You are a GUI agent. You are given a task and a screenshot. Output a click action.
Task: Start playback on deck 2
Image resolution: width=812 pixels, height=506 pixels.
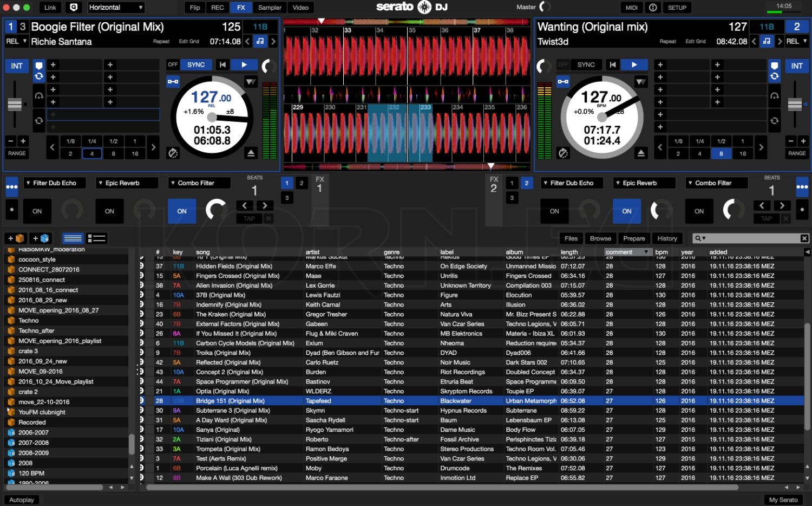tap(634, 64)
